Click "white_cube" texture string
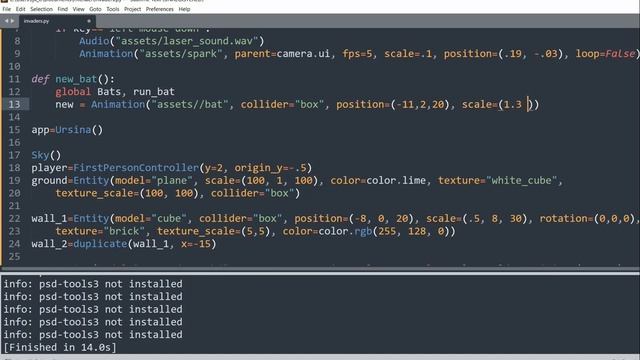Screen dimensions: 640x360 [x=522, y=180]
